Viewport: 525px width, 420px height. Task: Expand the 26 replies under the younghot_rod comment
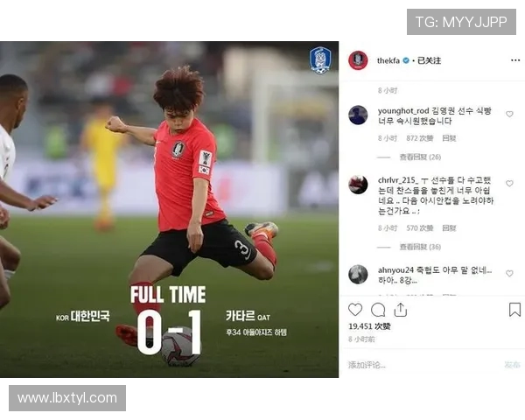(x=420, y=157)
